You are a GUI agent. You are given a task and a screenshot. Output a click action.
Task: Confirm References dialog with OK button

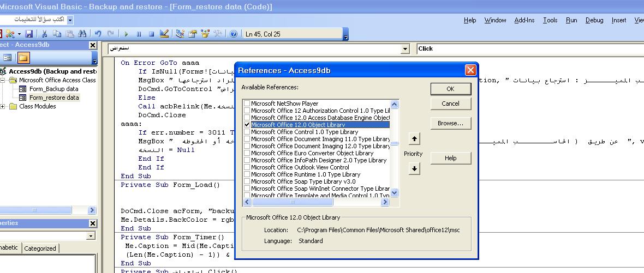click(x=451, y=89)
